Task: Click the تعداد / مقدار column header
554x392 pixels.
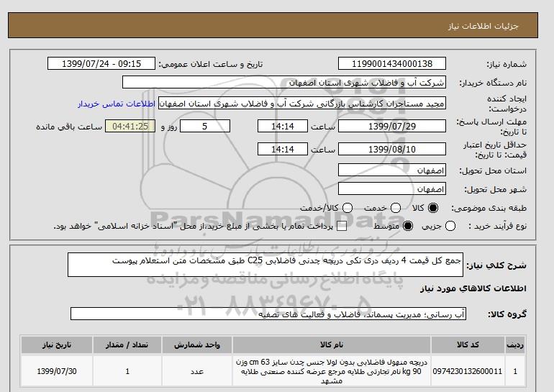Action: click(x=127, y=345)
